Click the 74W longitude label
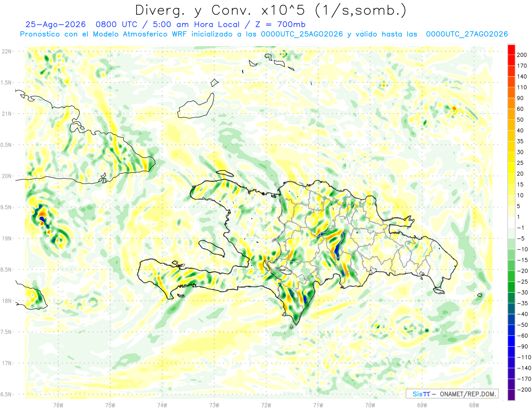The image size is (532, 411). point(162,405)
